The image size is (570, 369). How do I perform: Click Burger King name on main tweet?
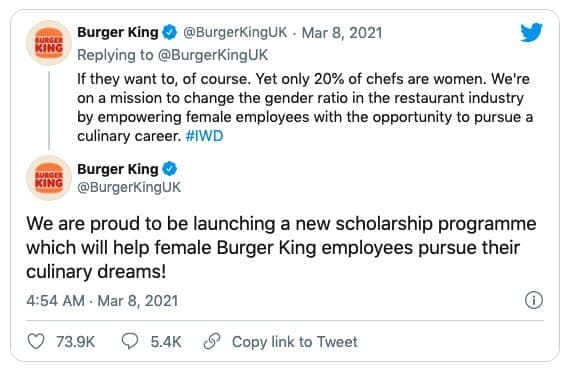[118, 169]
